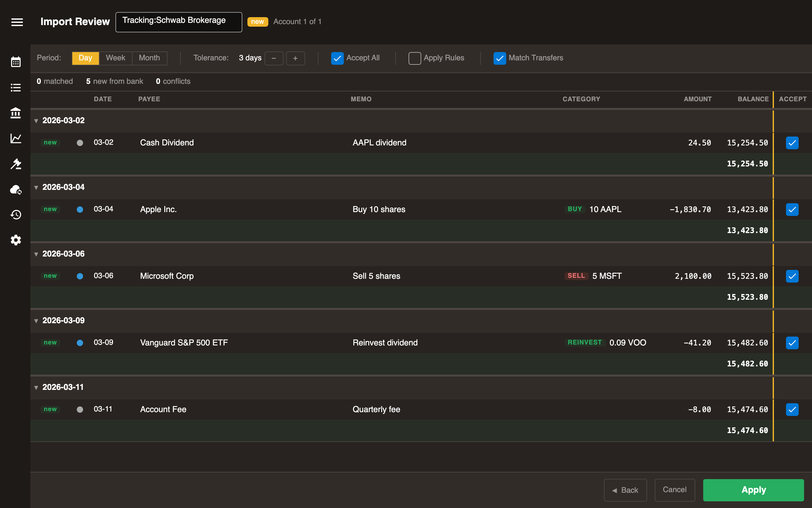The width and height of the screenshot is (812, 508).
Task: Open the gavel rules sidebar icon
Action: [x=16, y=164]
